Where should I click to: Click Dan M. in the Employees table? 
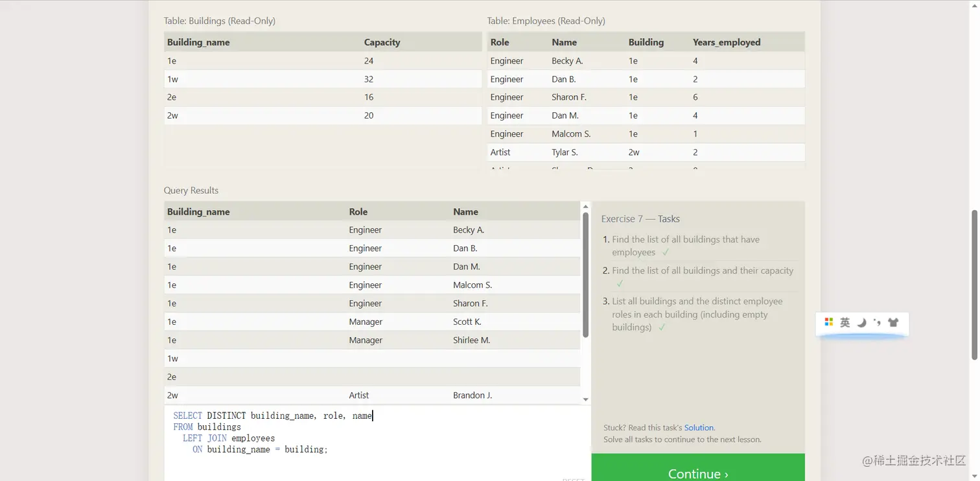pyautogui.click(x=565, y=115)
